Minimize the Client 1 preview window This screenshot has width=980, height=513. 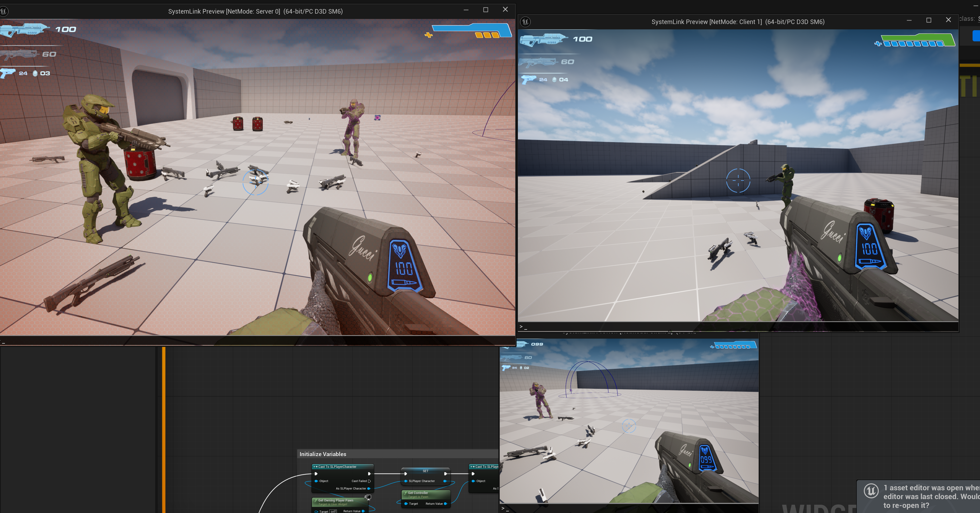click(909, 20)
